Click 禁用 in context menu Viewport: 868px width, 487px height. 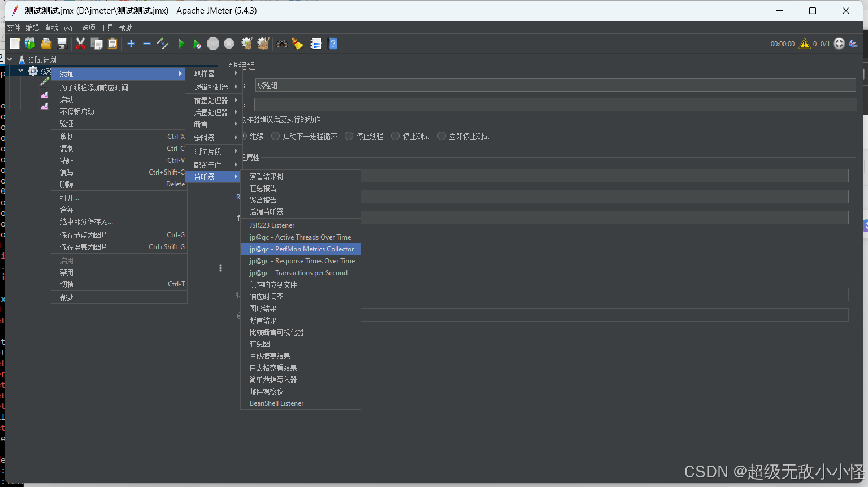point(119,272)
